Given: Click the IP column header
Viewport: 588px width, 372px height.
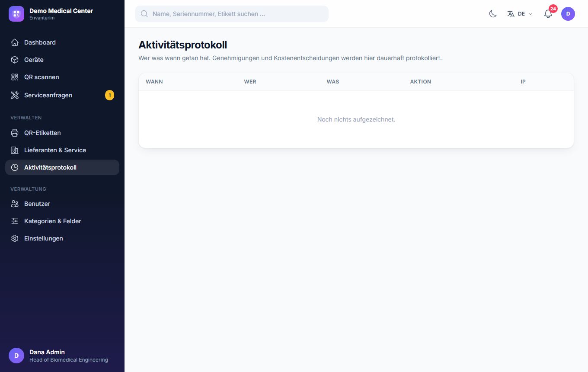Looking at the screenshot, I should click(523, 82).
